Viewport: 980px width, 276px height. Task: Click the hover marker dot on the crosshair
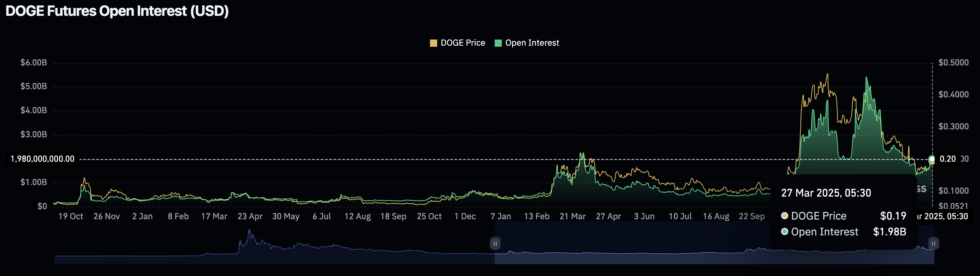pos(932,159)
